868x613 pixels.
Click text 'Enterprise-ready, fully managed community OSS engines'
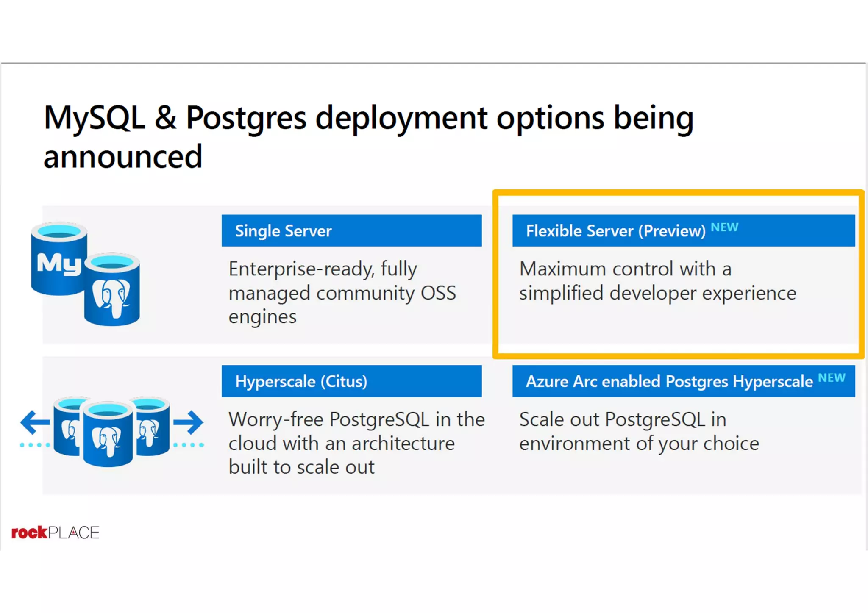pyautogui.click(x=342, y=293)
